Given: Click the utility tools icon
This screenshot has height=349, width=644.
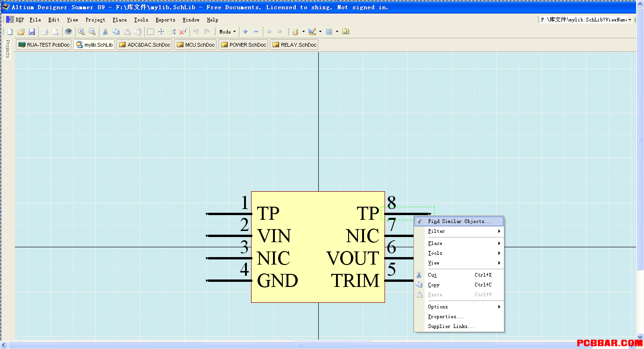Looking at the screenshot, I should point(295,32).
